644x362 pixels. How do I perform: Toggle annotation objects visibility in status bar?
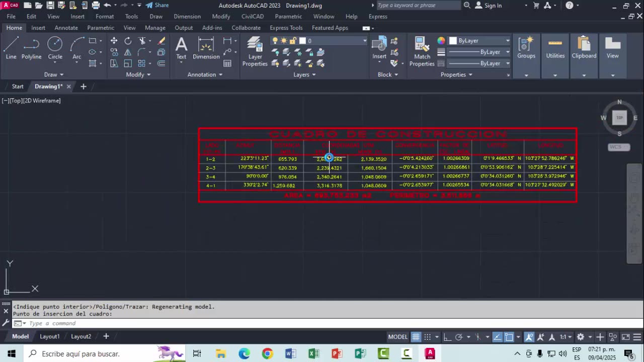(529, 337)
